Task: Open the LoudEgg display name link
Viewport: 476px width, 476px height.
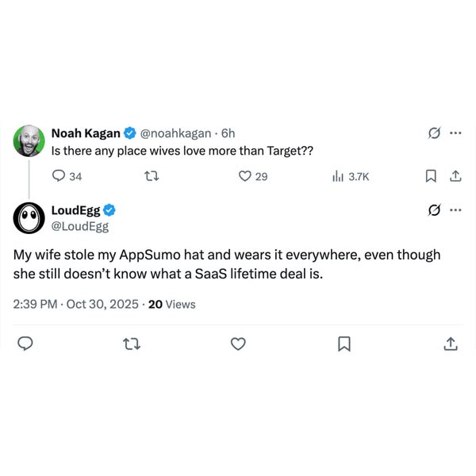Action: (x=75, y=210)
